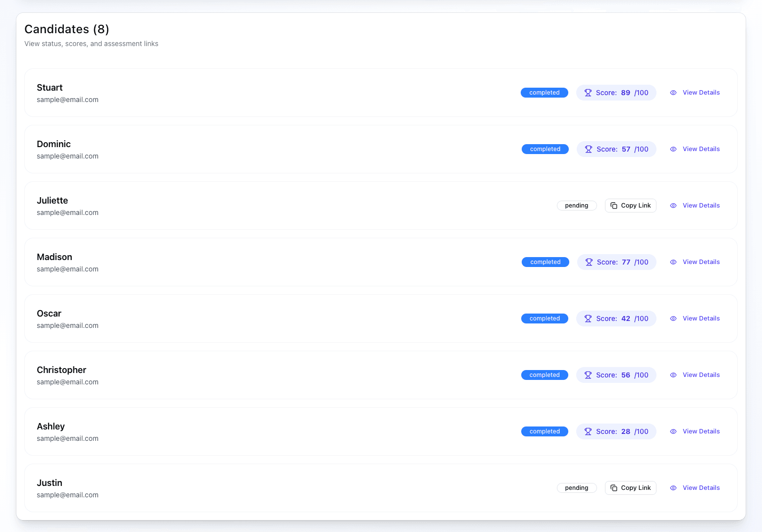Image resolution: width=762 pixels, height=532 pixels.
Task: Open View Details for Christopher
Action: coord(701,374)
